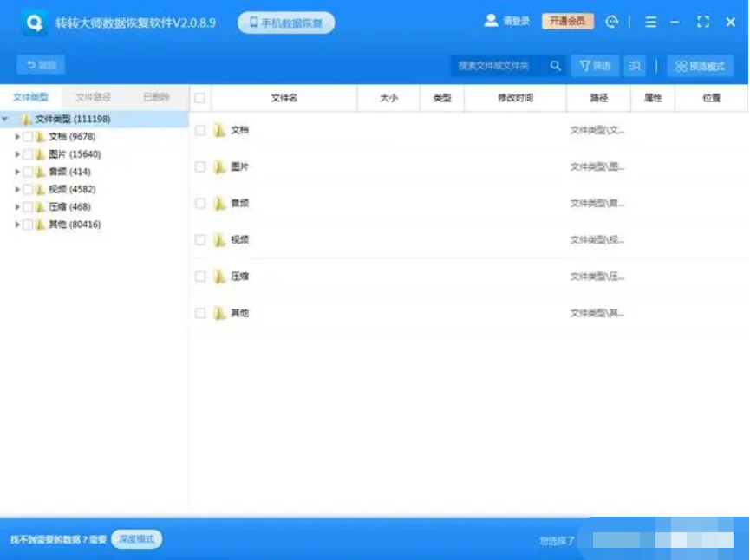This screenshot has height=560, width=750.
Task: Click the 返回 back button
Action: 41,65
